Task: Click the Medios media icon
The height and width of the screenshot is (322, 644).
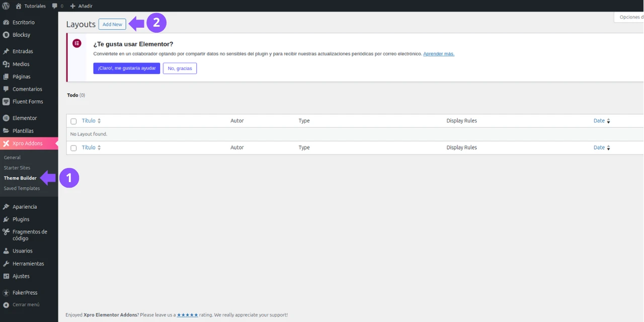Action: [6, 64]
